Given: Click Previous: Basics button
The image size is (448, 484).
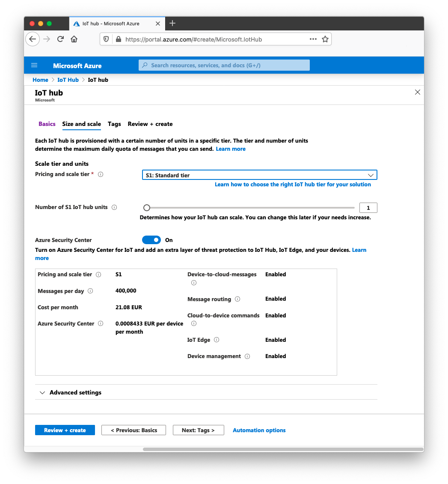Looking at the screenshot, I should coord(134,430).
